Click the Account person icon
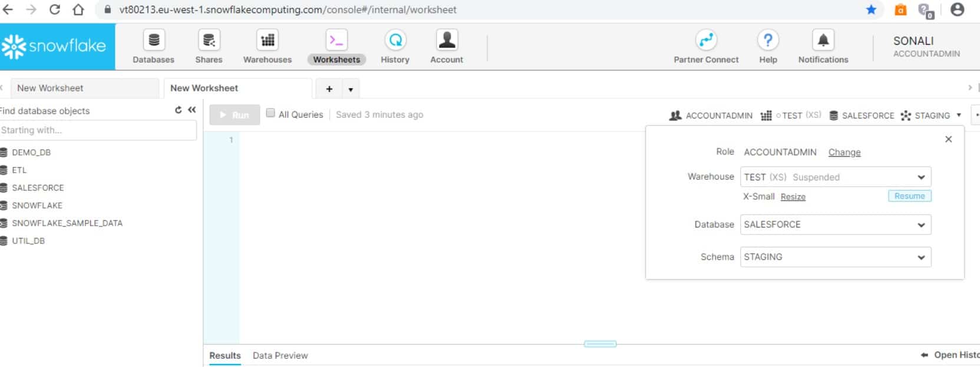980x367 pixels. click(x=447, y=40)
